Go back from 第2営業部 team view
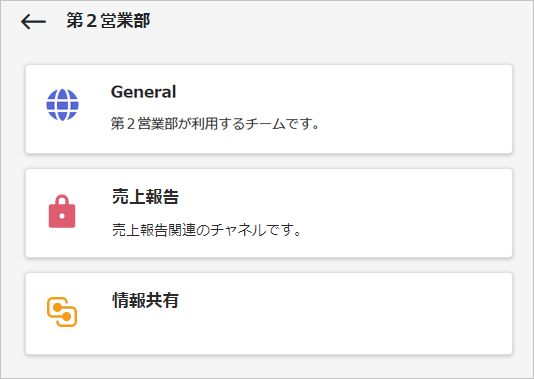 tap(33, 21)
